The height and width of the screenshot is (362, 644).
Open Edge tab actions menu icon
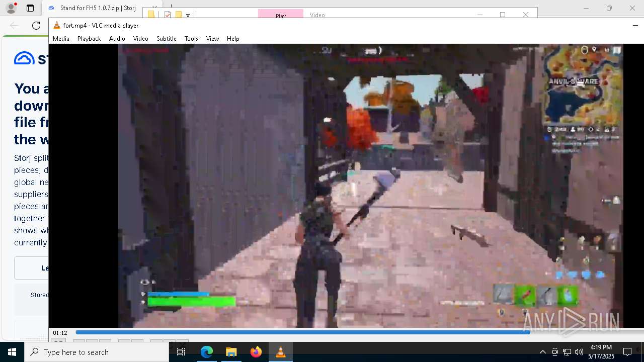pyautogui.click(x=30, y=8)
